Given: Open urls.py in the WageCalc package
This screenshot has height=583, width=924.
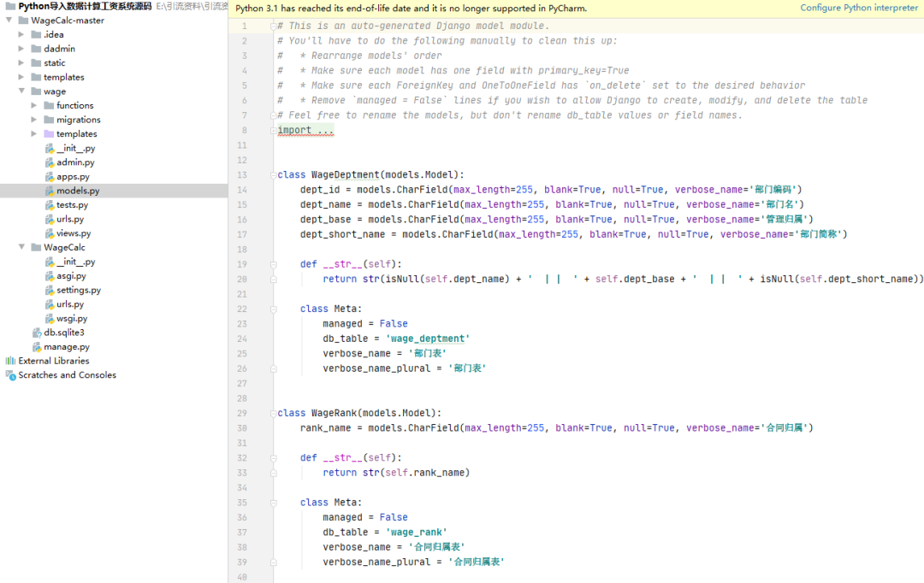Looking at the screenshot, I should tap(70, 303).
